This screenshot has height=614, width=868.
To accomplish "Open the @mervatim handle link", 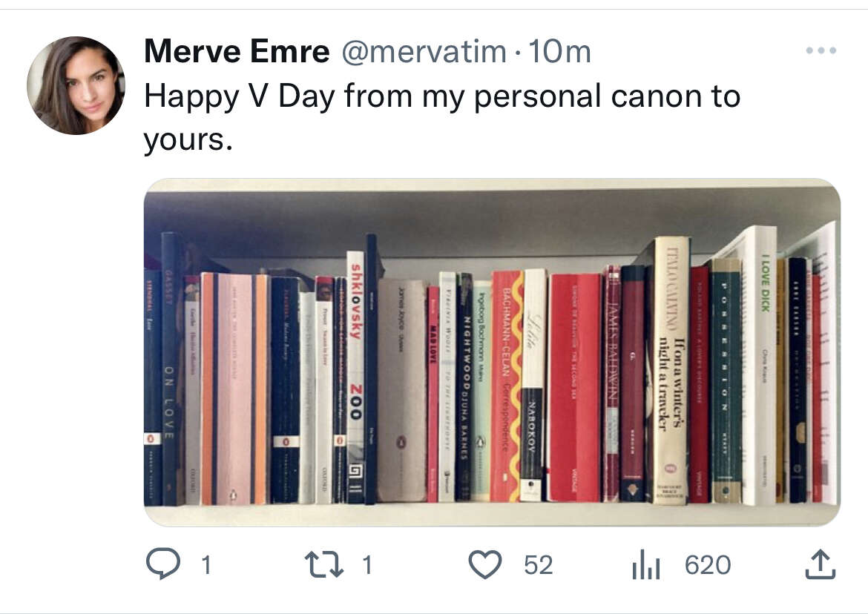I will [424, 52].
